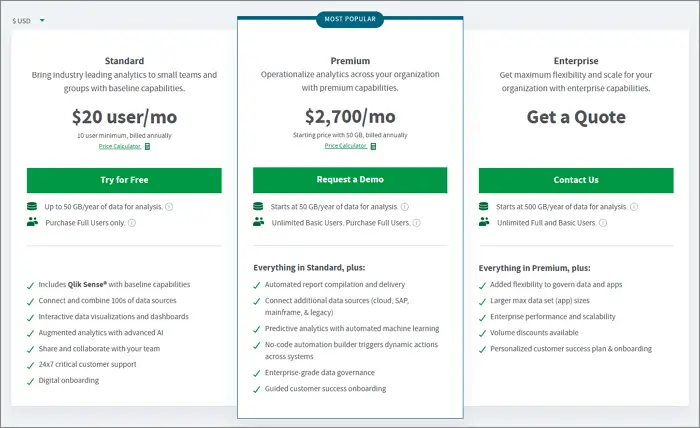Click the Contact Us button
Image resolution: width=700 pixels, height=428 pixels.
click(576, 180)
